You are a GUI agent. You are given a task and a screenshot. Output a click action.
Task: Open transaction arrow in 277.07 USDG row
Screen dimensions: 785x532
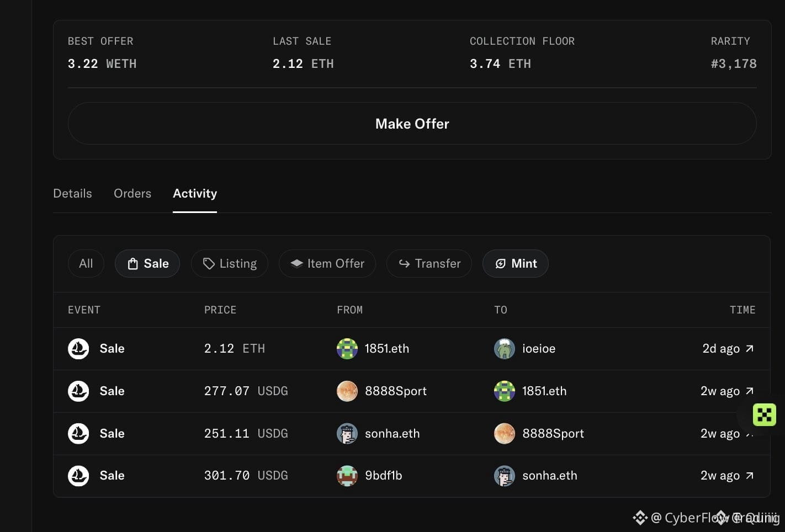pos(750,391)
